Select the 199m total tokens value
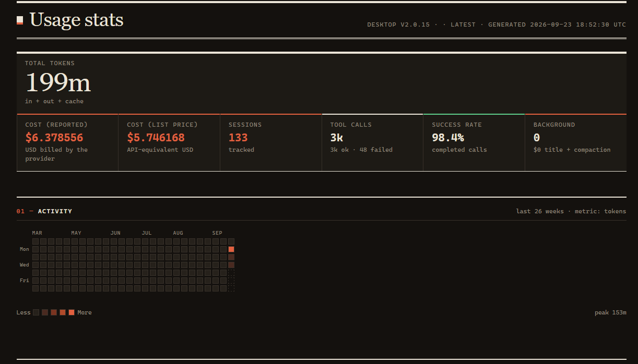The width and height of the screenshot is (638, 364). 58,82
